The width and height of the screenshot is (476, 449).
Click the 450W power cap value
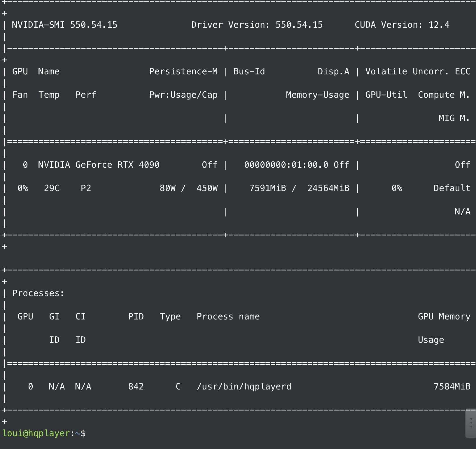[x=207, y=188]
